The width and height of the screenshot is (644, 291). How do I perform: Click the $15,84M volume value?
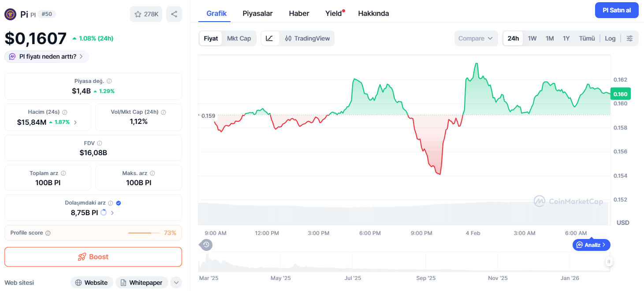tap(32, 122)
